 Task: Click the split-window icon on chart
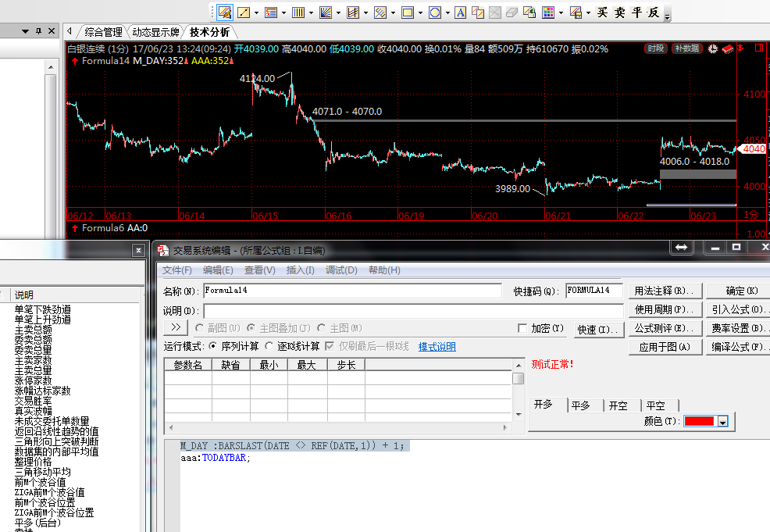(759, 48)
